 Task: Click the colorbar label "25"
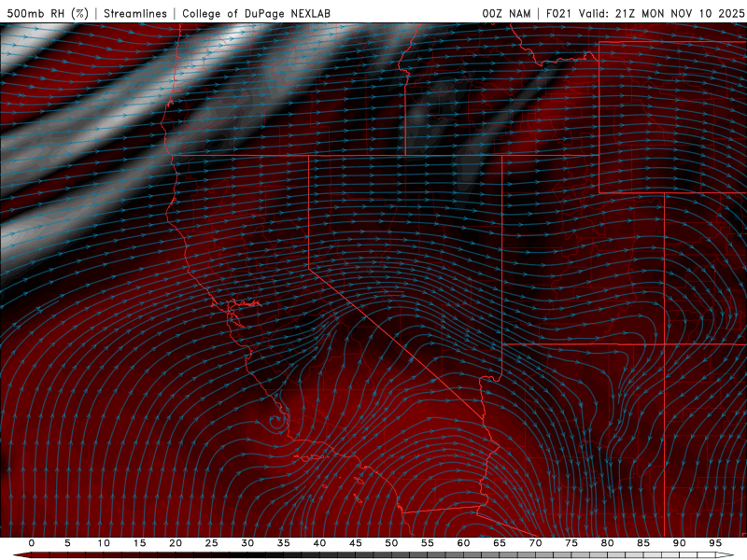212,543
